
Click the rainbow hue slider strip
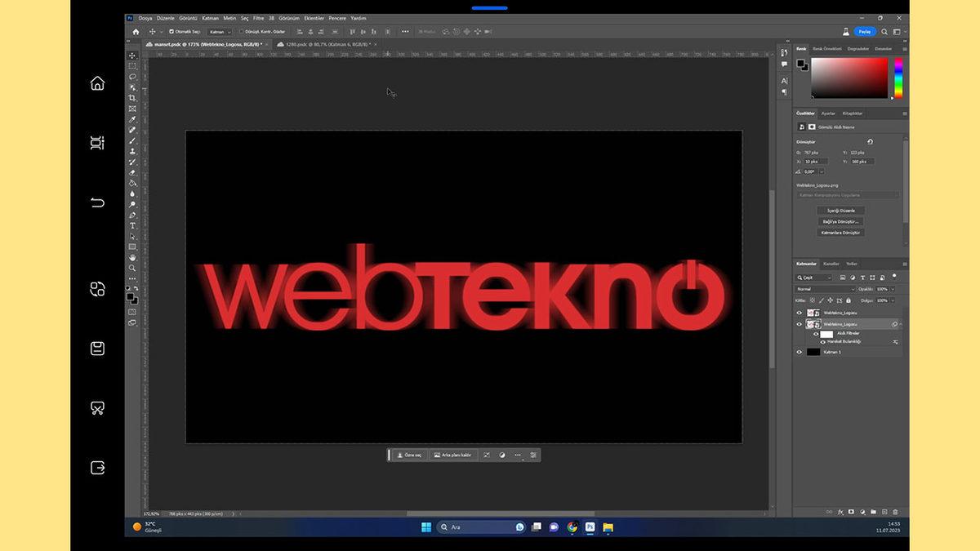coord(898,78)
